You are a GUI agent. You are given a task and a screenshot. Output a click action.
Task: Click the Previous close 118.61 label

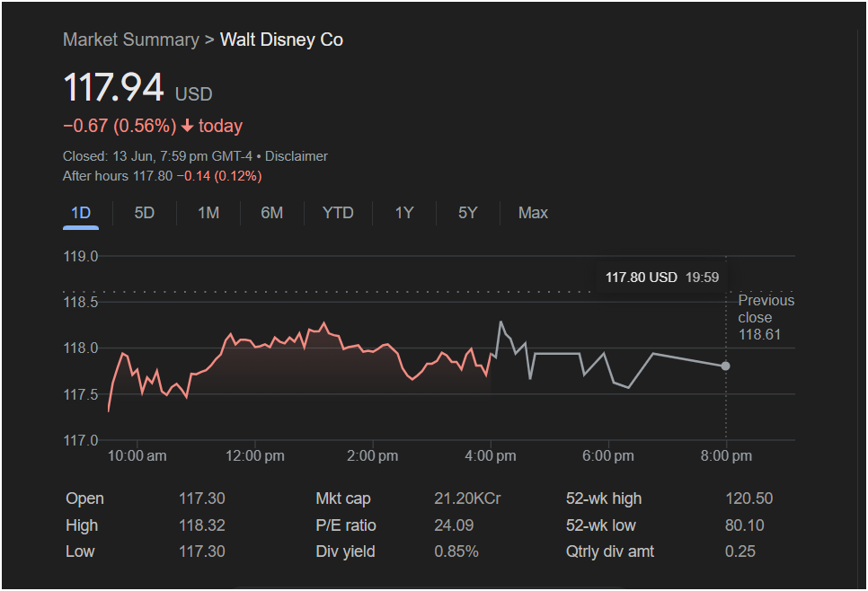click(x=766, y=318)
